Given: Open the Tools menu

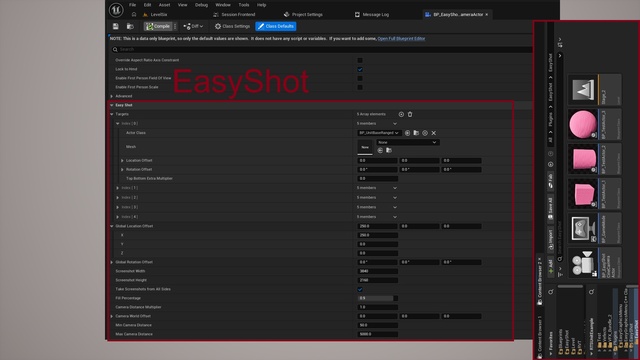Looking at the screenshot, I should click(244, 5).
